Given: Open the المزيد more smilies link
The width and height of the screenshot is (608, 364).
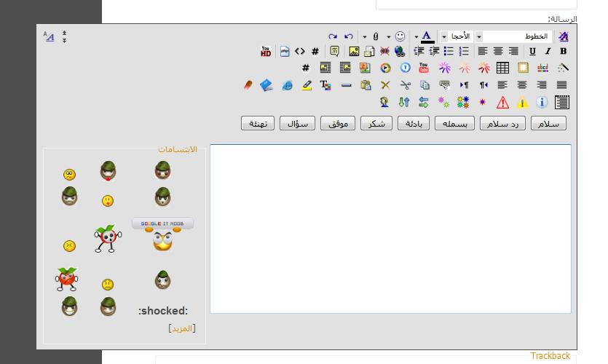Looking at the screenshot, I should point(182,328).
